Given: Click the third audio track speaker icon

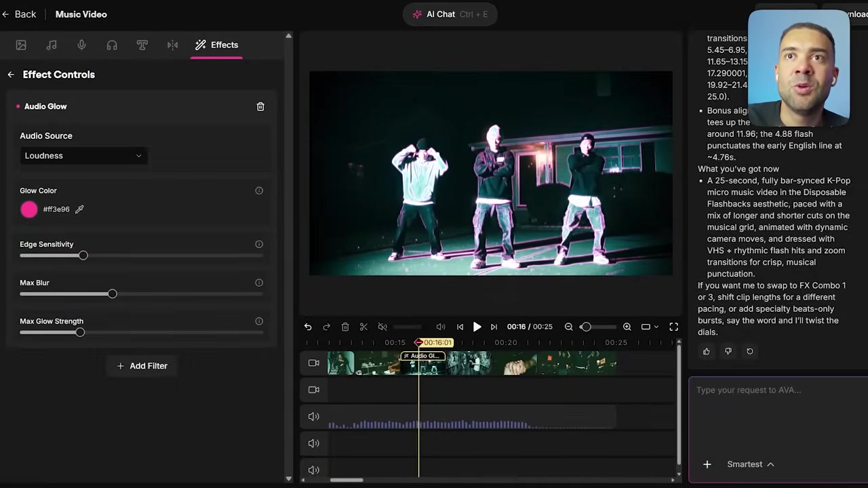Looking at the screenshot, I should pyautogui.click(x=314, y=470).
